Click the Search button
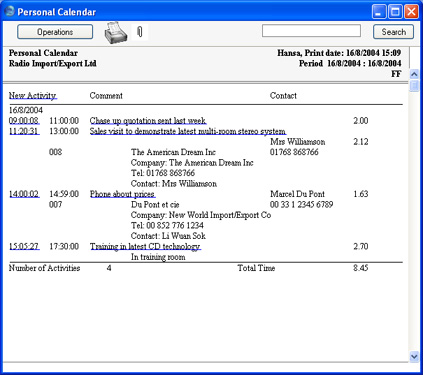 pyautogui.click(x=393, y=32)
